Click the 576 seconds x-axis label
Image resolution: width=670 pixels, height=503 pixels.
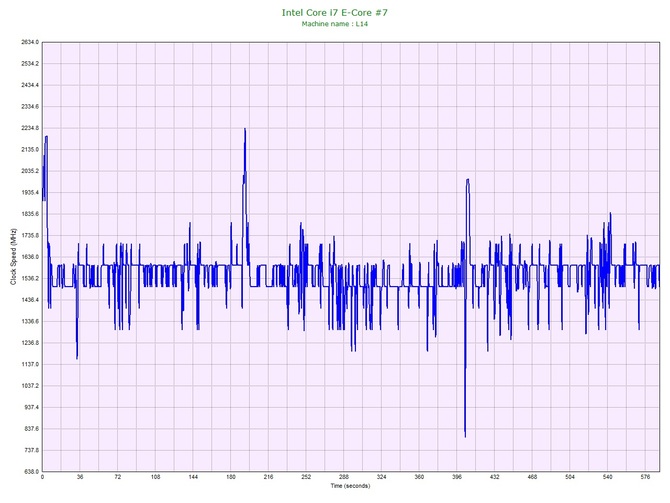coord(645,477)
